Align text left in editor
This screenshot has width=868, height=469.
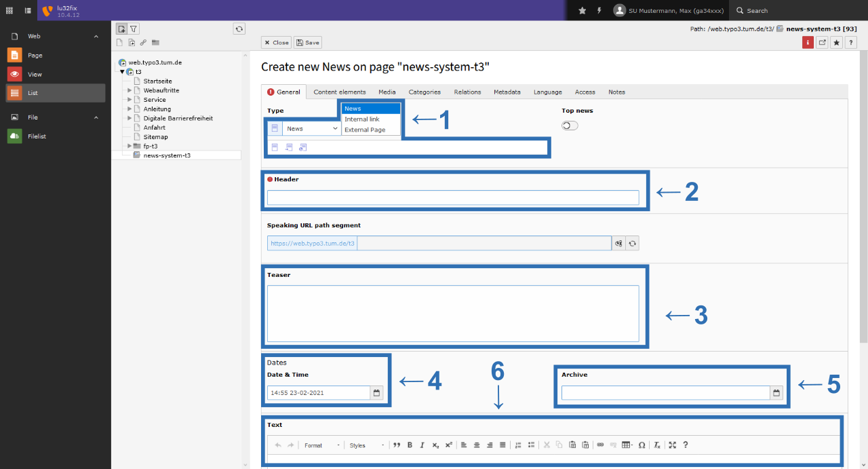[464, 445]
